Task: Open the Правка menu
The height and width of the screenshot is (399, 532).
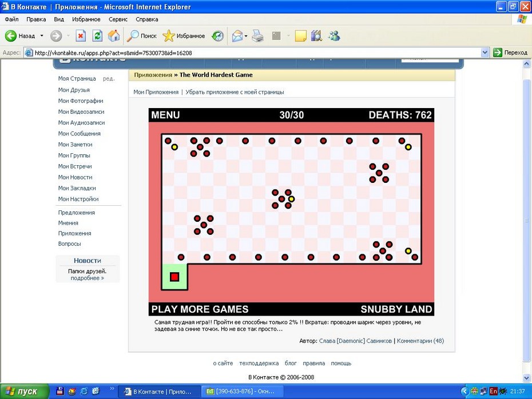Action: tap(36, 19)
